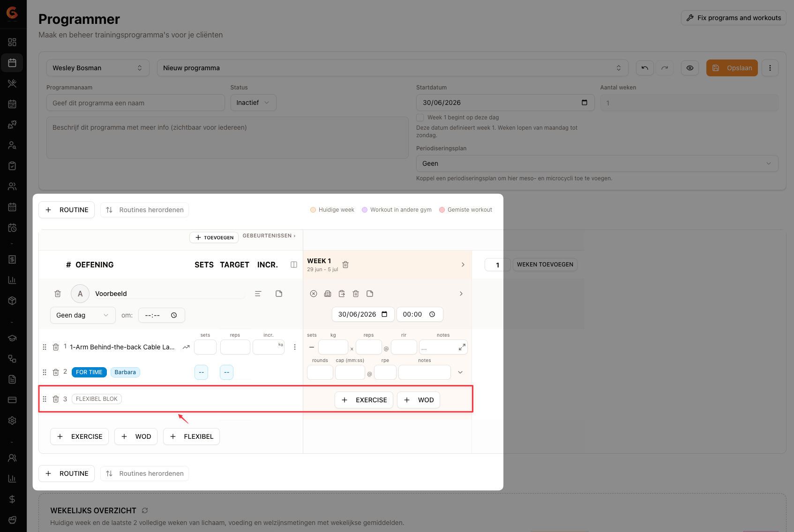Click the bottom '+ ROUTINE' button
794x532 pixels.
coord(67,473)
